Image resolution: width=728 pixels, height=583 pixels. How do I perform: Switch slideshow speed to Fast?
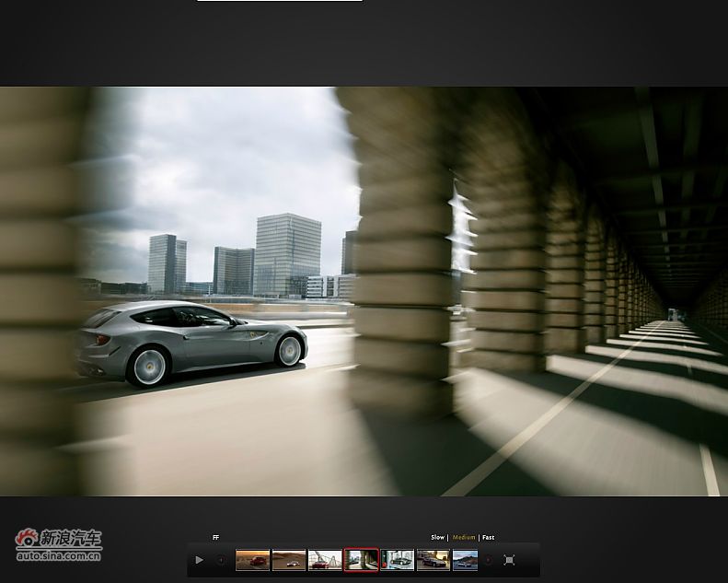coord(488,537)
